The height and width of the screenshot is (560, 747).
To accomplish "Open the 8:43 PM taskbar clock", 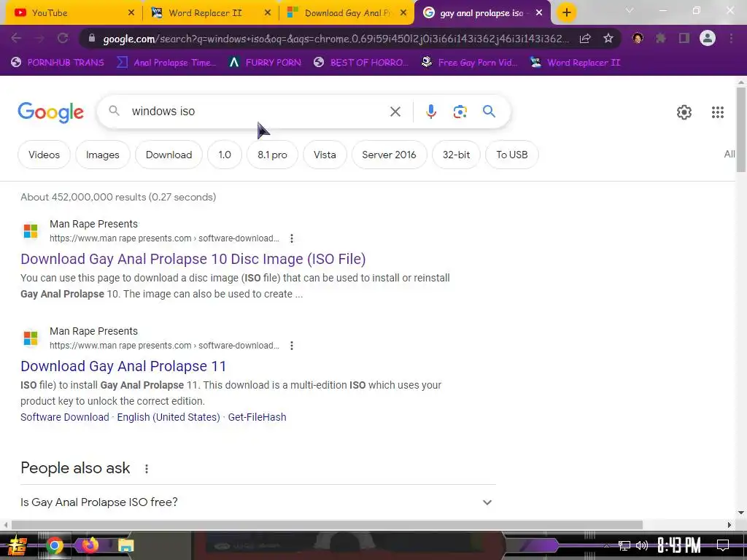I will pos(679,545).
